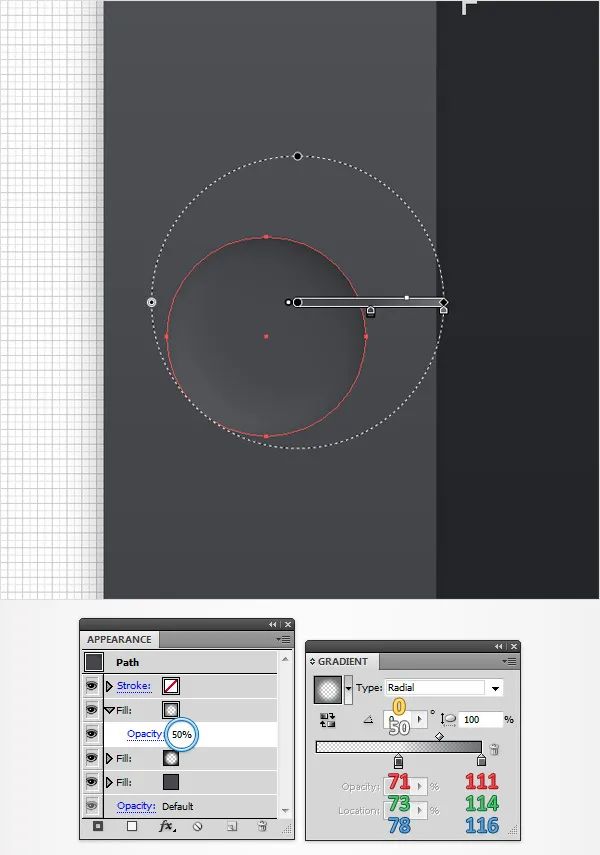The image size is (600, 855).
Task: Click Duplicate Selected Item icon in Appearance panel
Action: click(x=232, y=827)
